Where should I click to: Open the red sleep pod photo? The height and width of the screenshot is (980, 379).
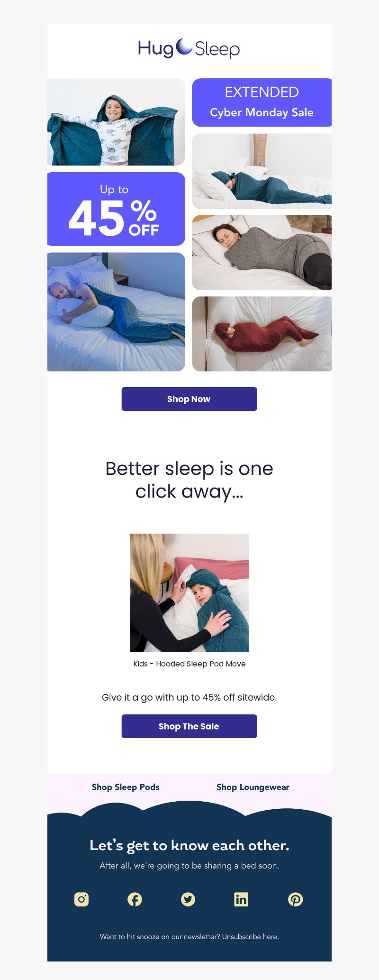262,334
